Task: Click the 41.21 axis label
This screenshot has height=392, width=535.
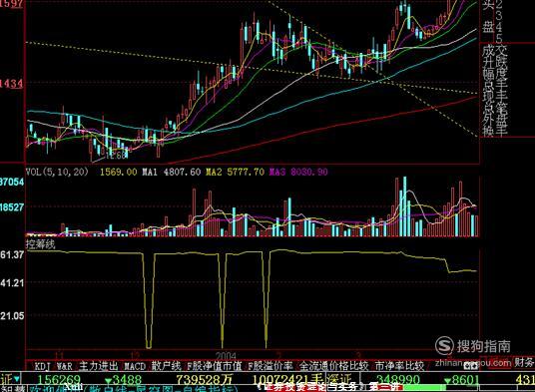Action: coord(12,282)
